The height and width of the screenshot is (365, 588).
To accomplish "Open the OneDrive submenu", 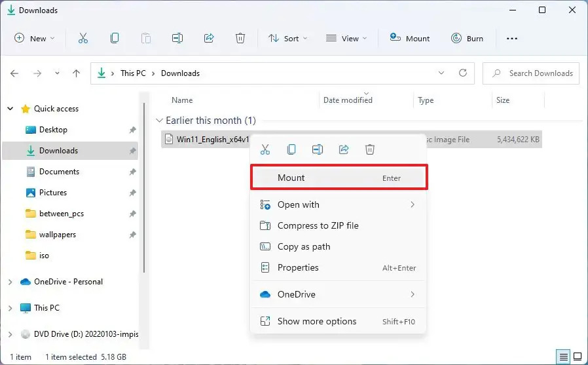I will click(338, 294).
